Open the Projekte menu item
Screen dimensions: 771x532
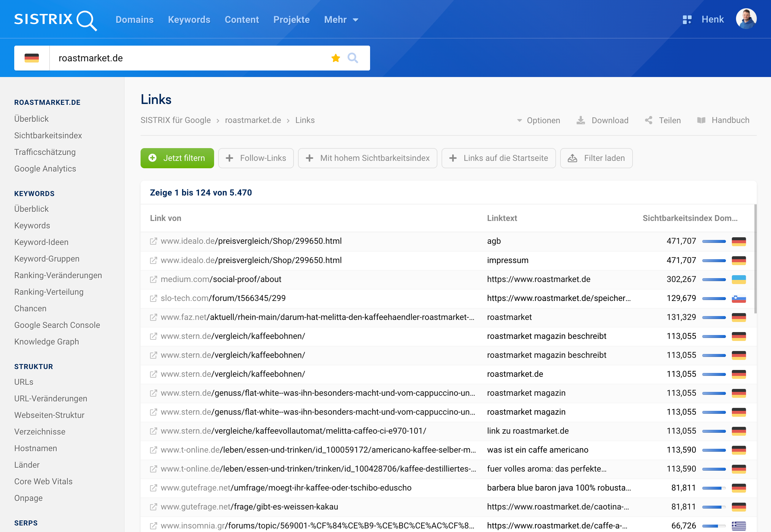[291, 19]
